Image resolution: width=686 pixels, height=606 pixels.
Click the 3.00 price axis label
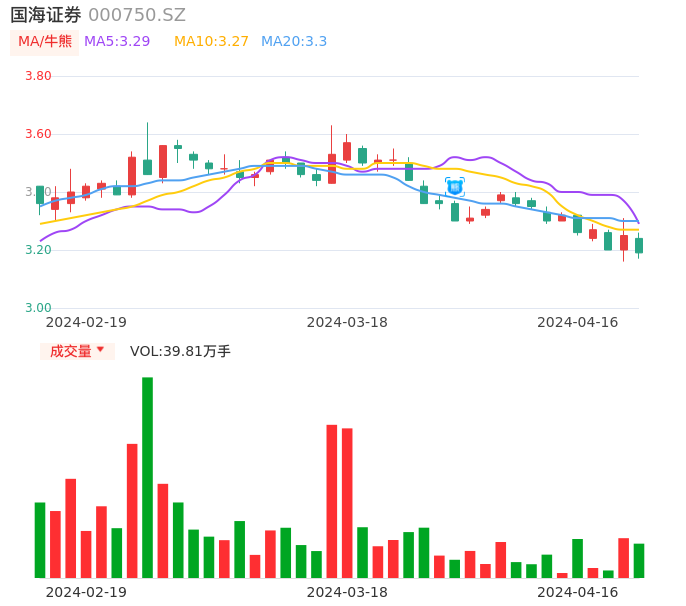(x=38, y=308)
